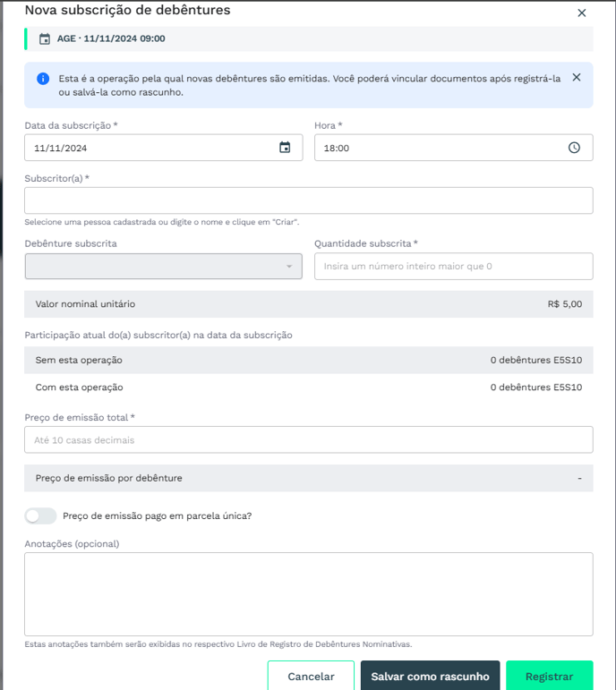Open the date picker calendar icon
This screenshot has height=690, width=616.
285,148
